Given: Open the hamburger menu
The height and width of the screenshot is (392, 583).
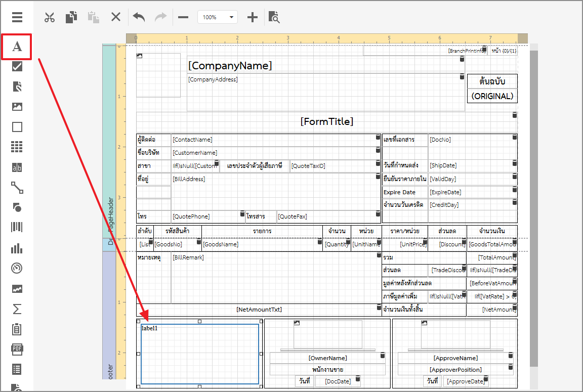Looking at the screenshot, I should 17,17.
